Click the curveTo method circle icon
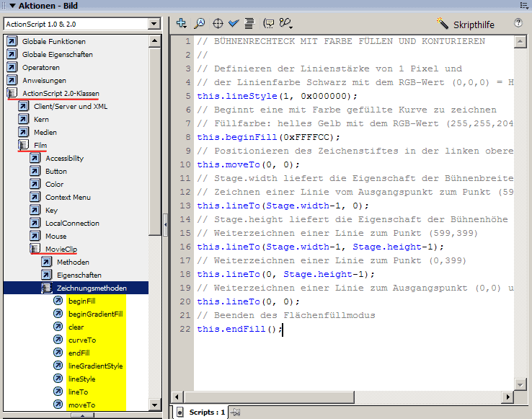 [58, 340]
